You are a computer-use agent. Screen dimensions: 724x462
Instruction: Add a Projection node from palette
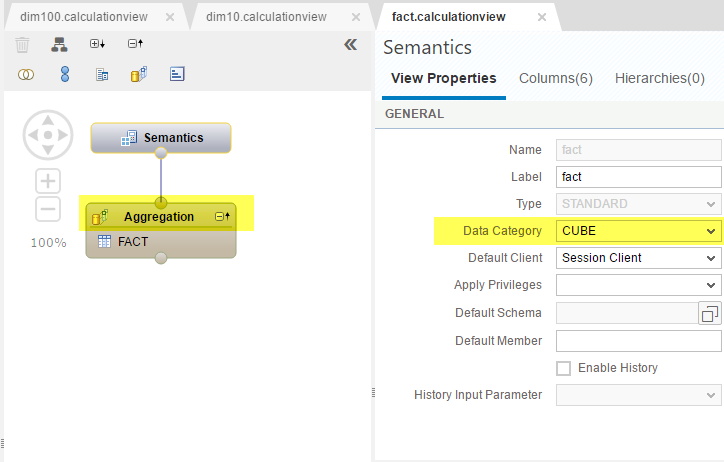pos(102,74)
